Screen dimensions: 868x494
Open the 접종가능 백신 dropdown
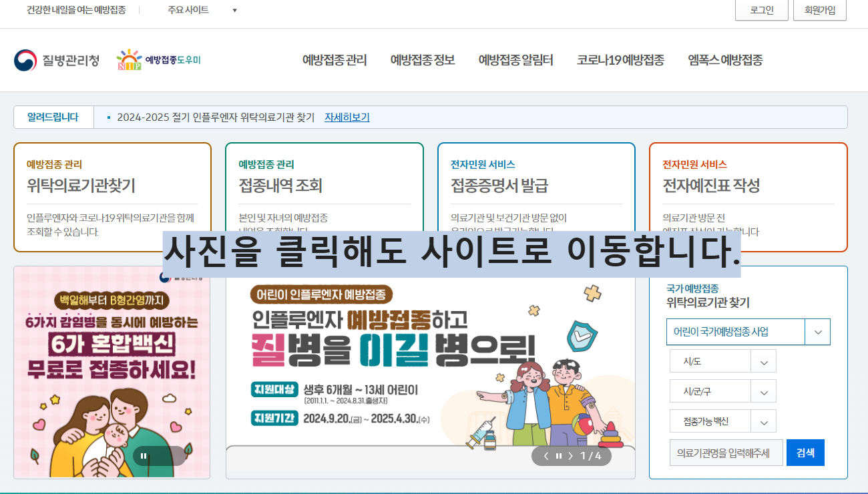722,421
